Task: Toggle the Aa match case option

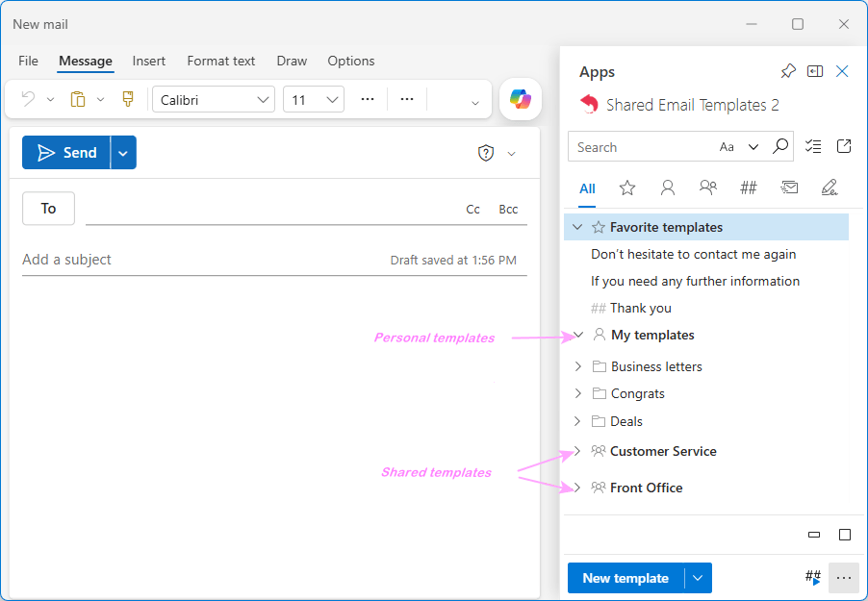Action: (727, 147)
